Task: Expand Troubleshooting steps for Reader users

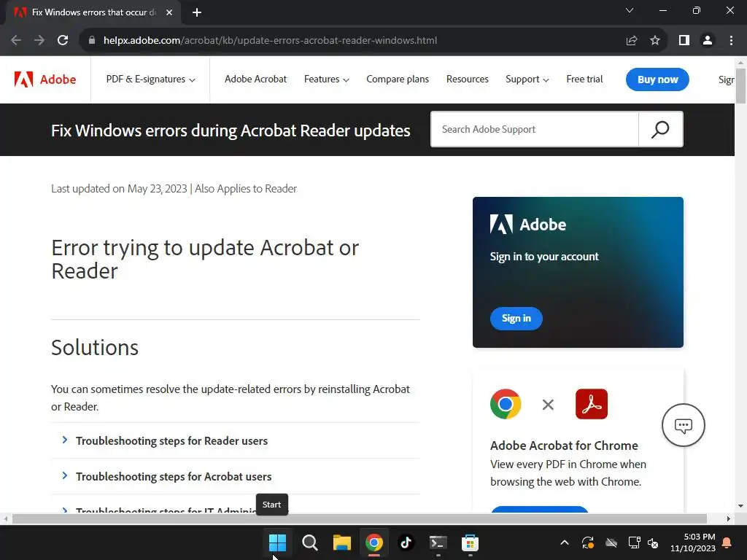Action: (x=236, y=440)
